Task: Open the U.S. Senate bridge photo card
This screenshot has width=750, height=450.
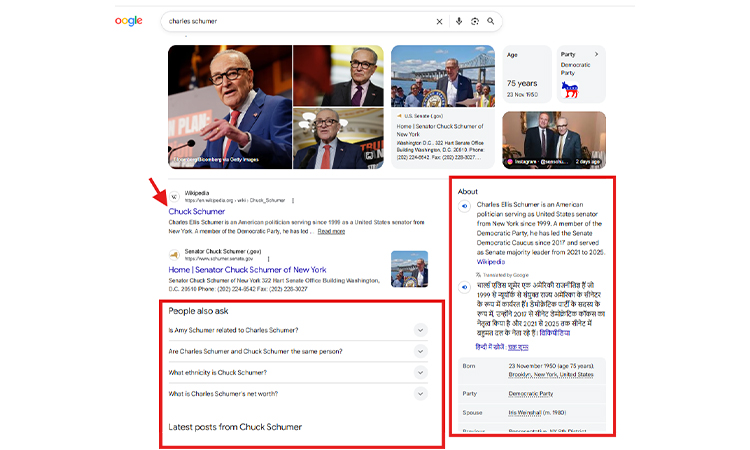Action: click(443, 76)
